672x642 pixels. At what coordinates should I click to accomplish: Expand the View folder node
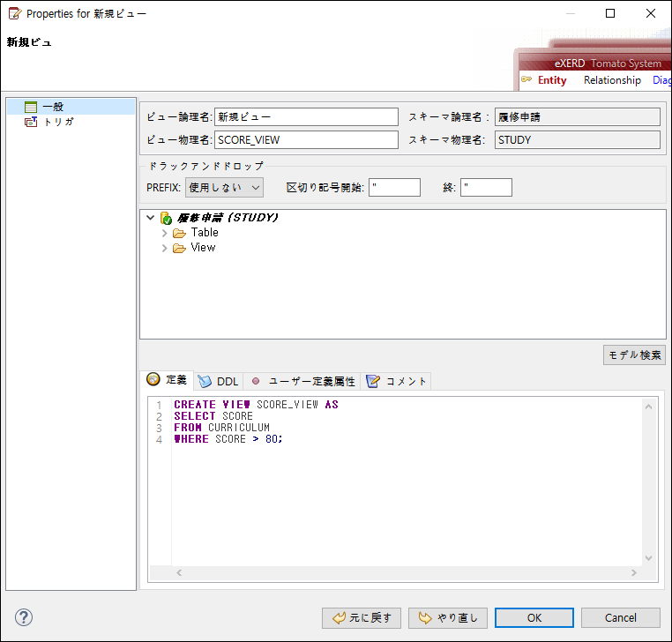(x=165, y=248)
